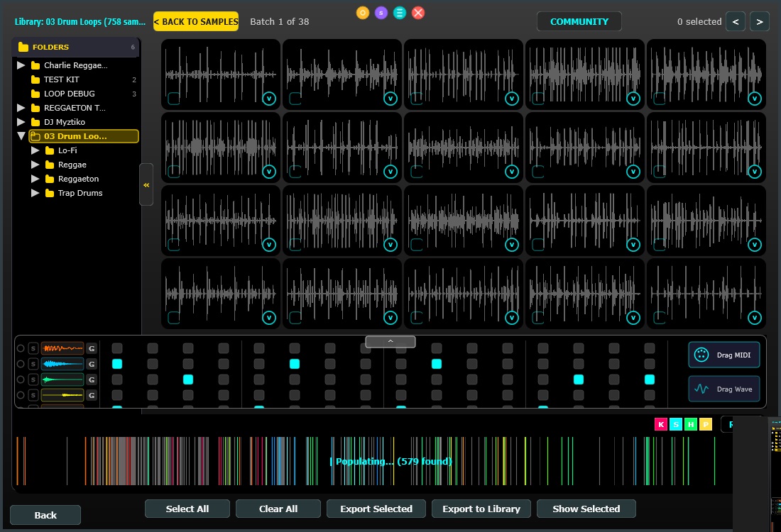This screenshot has width=781, height=532.
Task: Click Show Selected
Action: click(586, 509)
